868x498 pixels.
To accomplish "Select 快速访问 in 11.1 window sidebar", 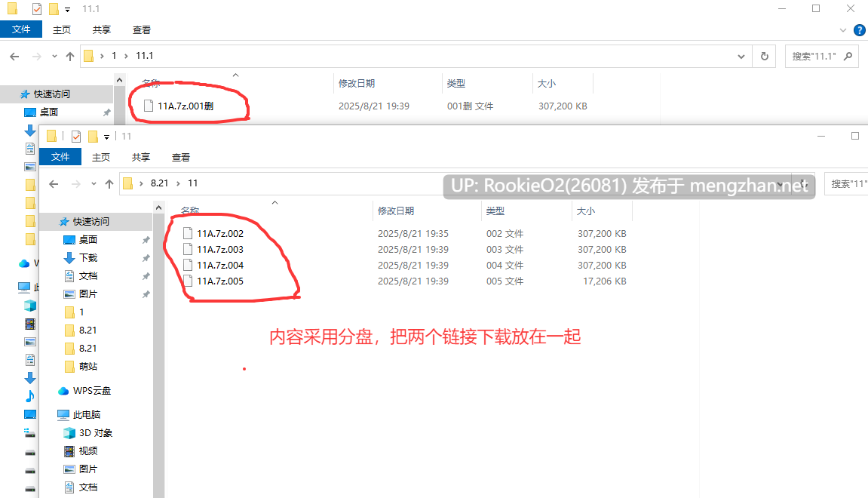I will 52,94.
